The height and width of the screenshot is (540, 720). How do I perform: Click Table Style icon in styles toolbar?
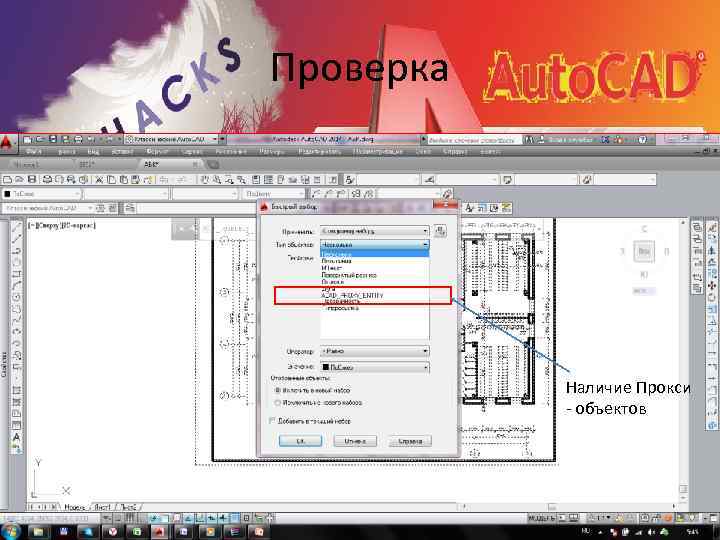tap(507, 180)
